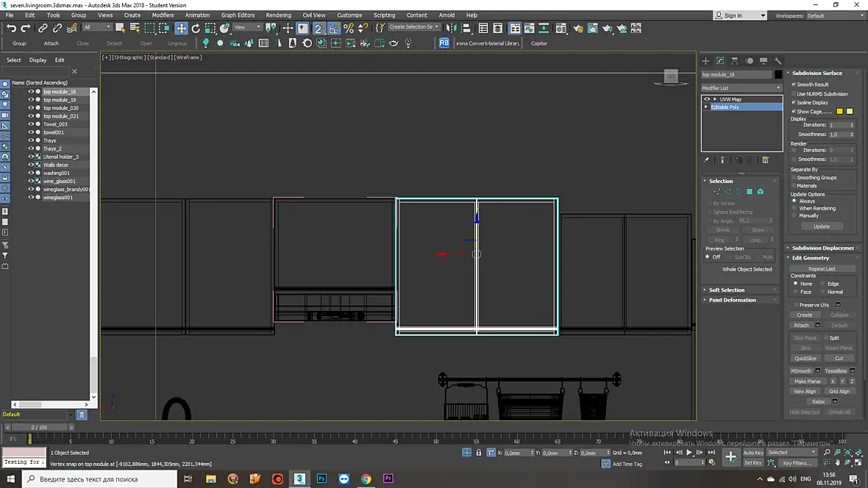Click the QuickSlice button

pyautogui.click(x=805, y=359)
